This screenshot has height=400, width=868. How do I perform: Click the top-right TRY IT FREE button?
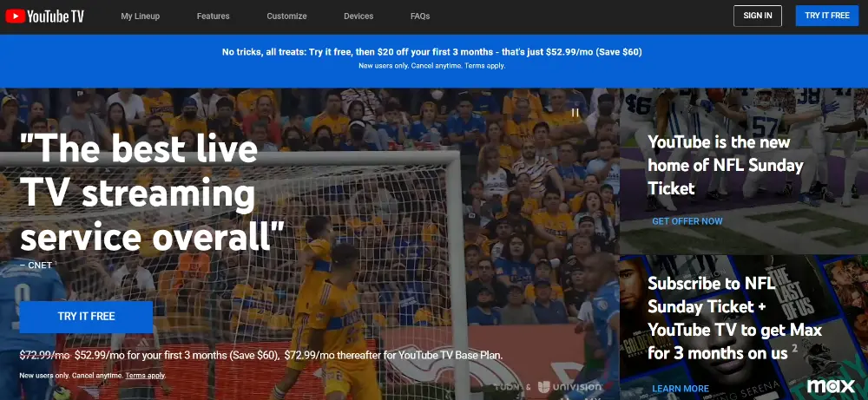tap(827, 16)
